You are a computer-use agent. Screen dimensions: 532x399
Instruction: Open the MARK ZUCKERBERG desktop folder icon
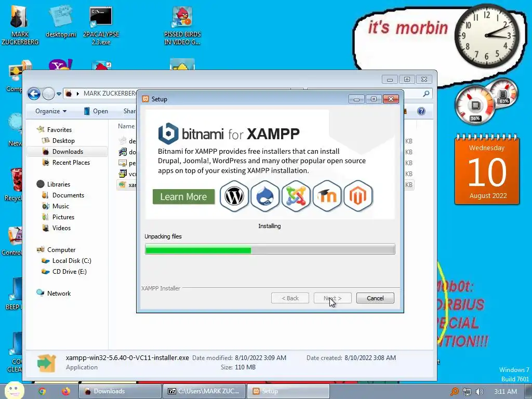tap(20, 25)
